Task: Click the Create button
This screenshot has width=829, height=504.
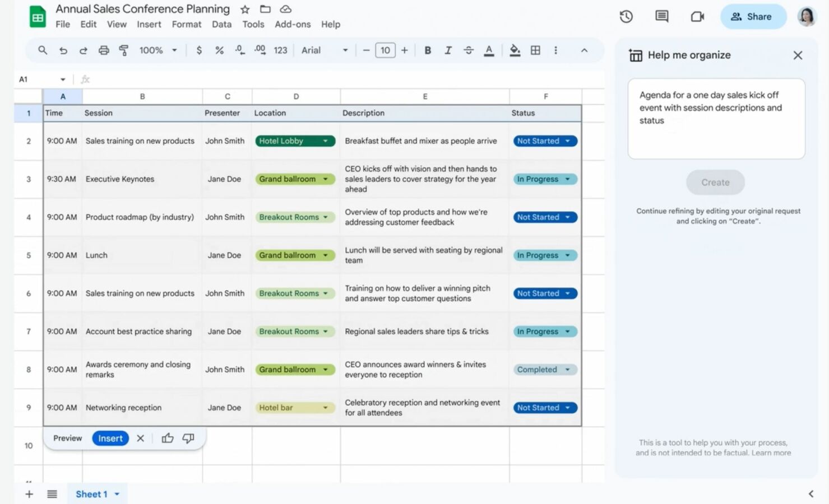Action: (715, 183)
